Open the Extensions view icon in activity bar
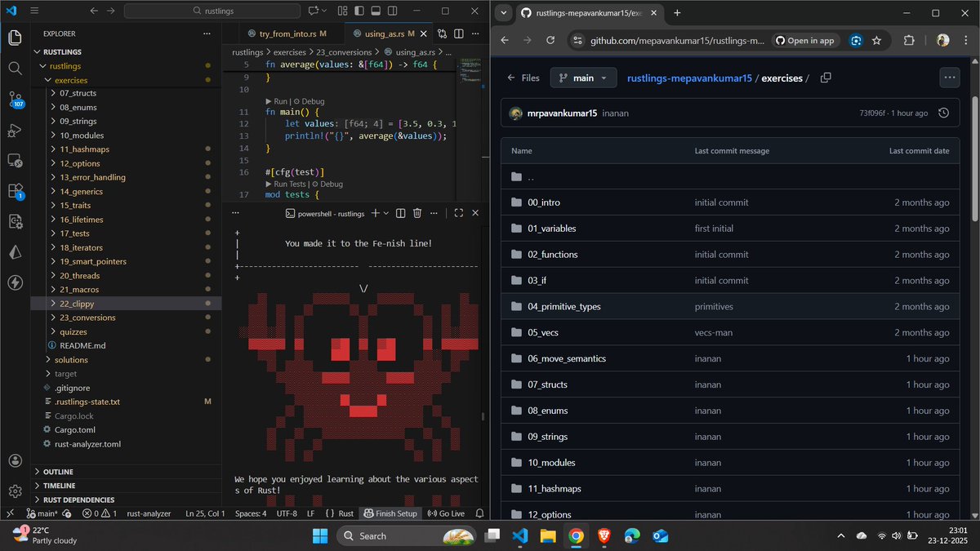The width and height of the screenshot is (980, 551). [15, 191]
